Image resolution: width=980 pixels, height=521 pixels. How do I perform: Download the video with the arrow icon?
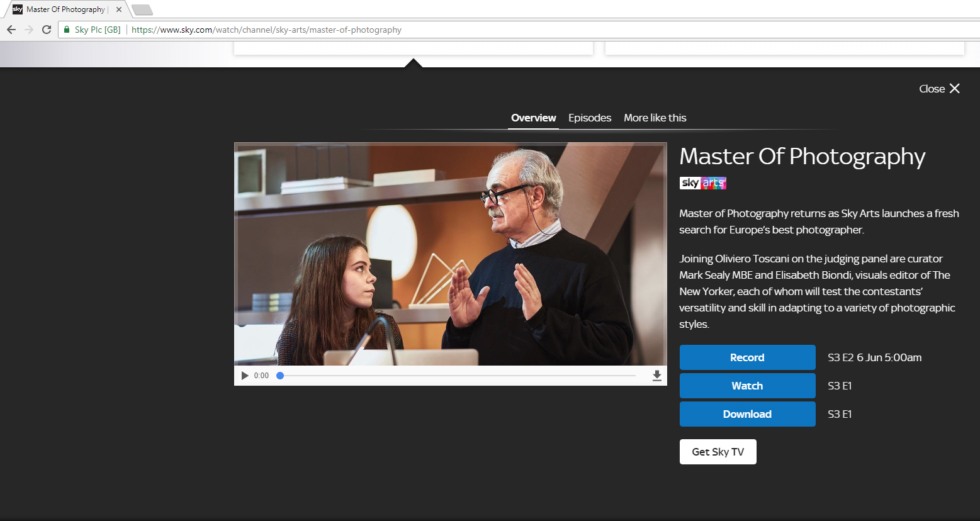coord(656,376)
